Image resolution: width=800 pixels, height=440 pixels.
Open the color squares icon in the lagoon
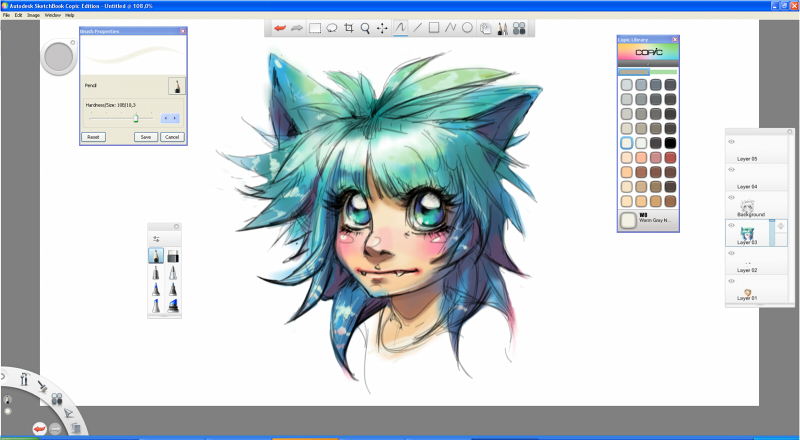[x=57, y=399]
